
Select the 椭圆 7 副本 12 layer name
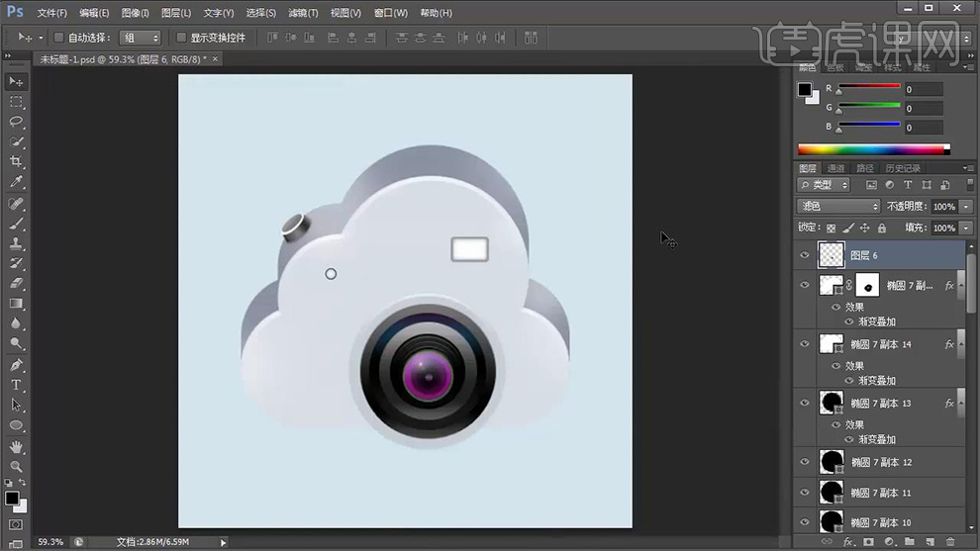881,462
